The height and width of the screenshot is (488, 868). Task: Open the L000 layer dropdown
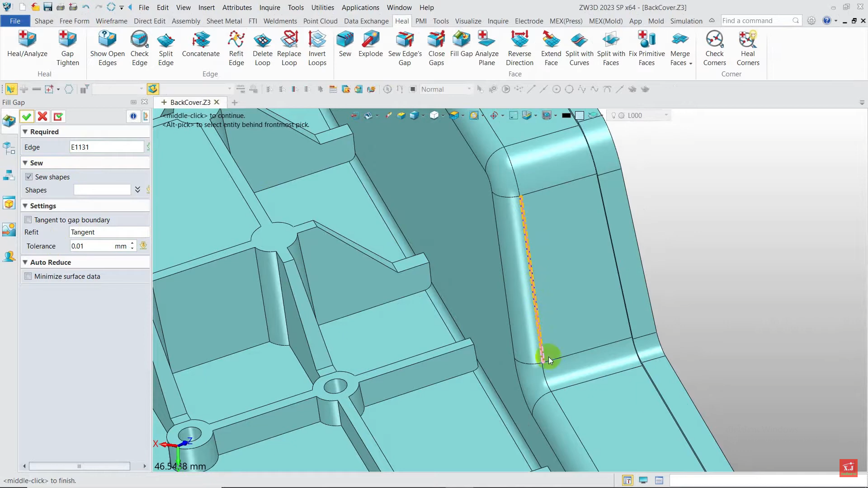(665, 115)
